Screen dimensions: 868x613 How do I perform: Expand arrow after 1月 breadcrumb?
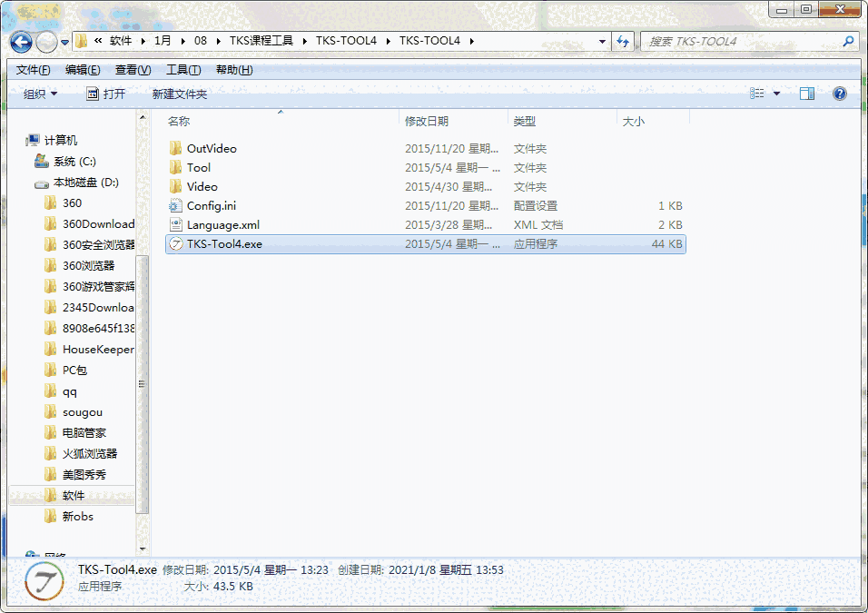click(182, 41)
